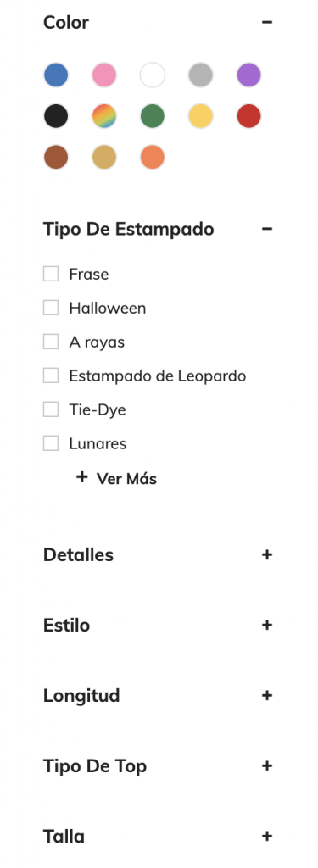Tick the Tie-Dye checkbox
Image resolution: width=318 pixels, height=868 pixels.
click(51, 409)
